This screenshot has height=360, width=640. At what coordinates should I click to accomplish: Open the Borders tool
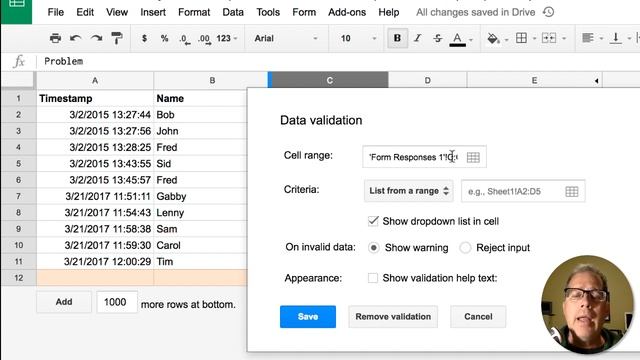(521, 38)
